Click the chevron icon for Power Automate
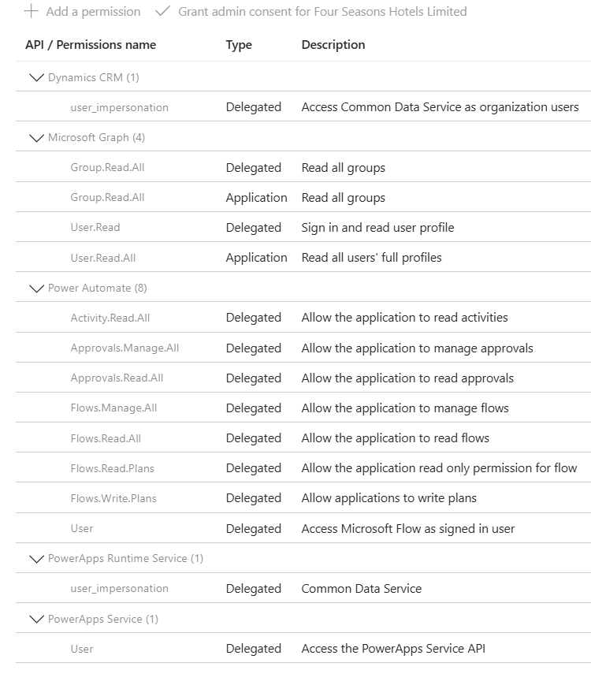Screen dimensions: 591x700 pos(36,288)
